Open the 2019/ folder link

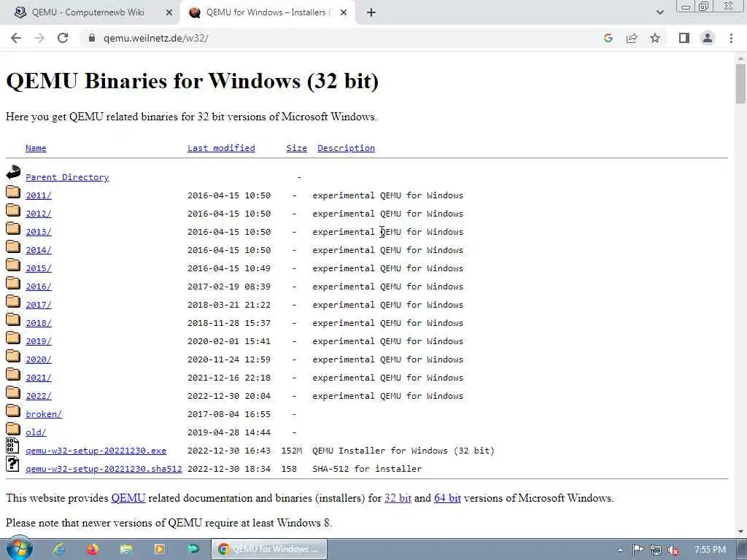pos(38,341)
